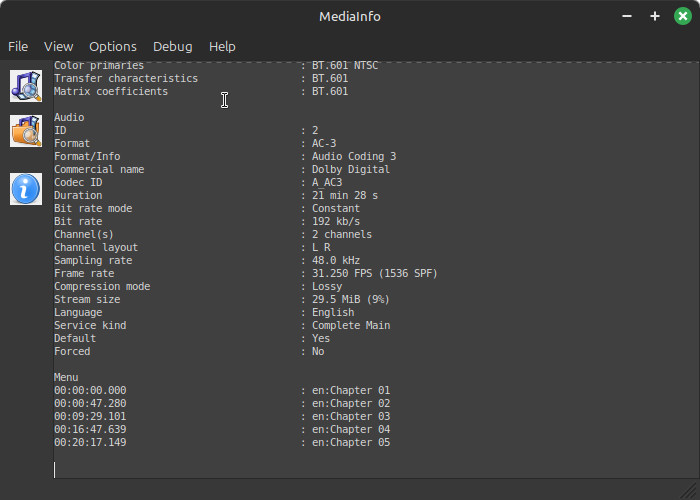Click the 'Channel layout' label
The height and width of the screenshot is (500, 700).
pos(96,247)
